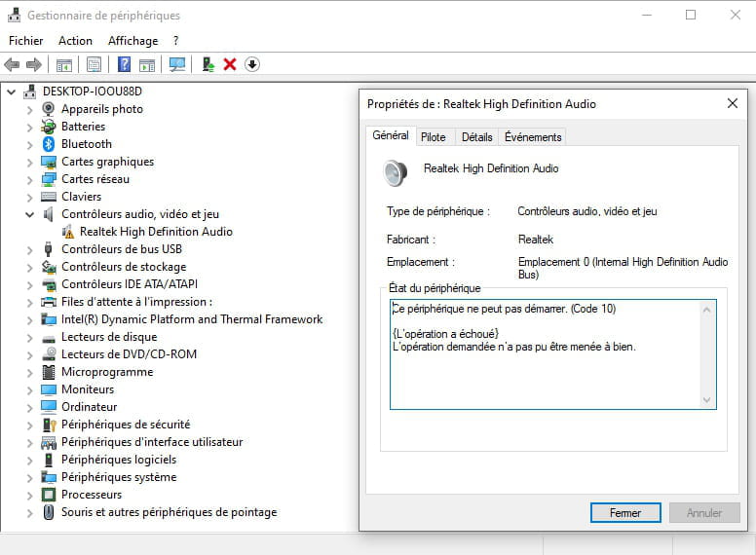Switch to the Détails tab
Image resolution: width=756 pixels, height=555 pixels.
pyautogui.click(x=476, y=137)
